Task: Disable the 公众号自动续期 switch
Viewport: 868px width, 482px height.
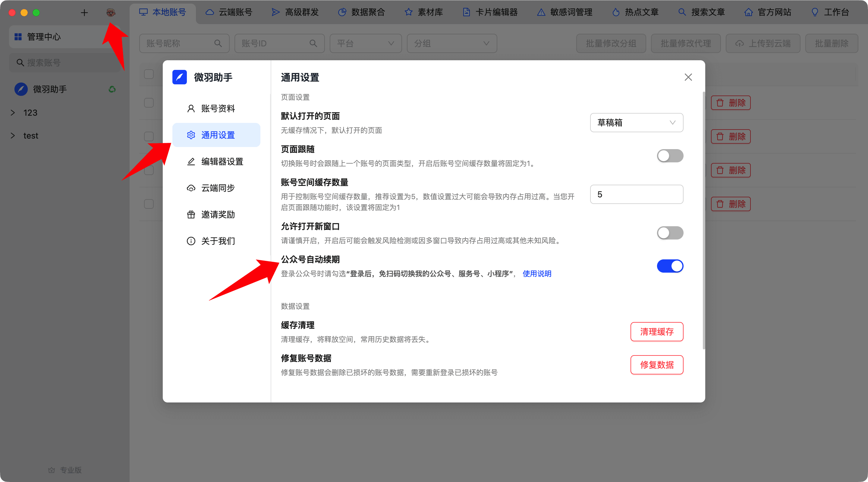Action: pos(669,266)
